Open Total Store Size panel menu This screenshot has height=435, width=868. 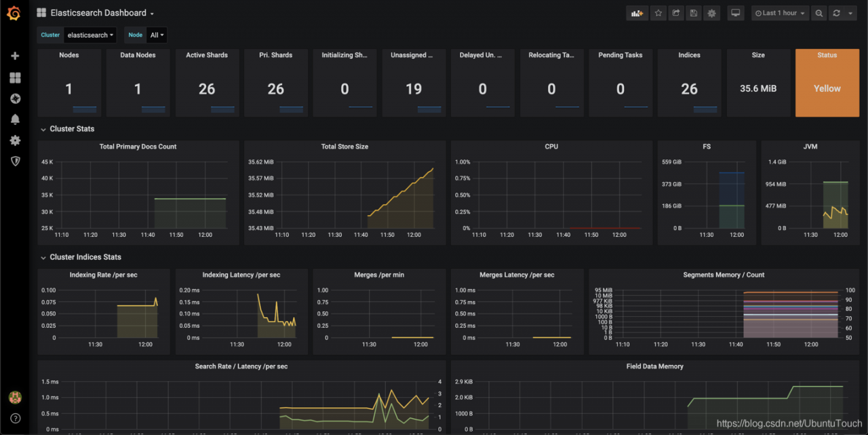tap(345, 147)
